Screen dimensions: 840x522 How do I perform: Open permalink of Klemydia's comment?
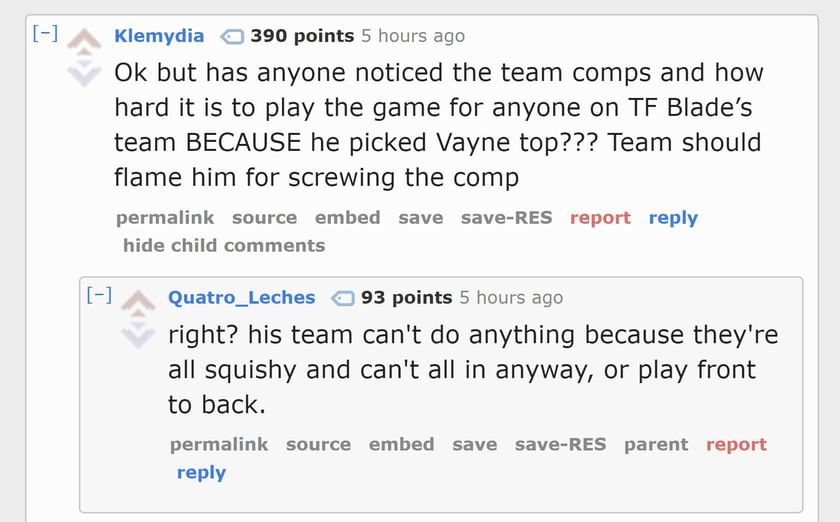[x=165, y=218]
